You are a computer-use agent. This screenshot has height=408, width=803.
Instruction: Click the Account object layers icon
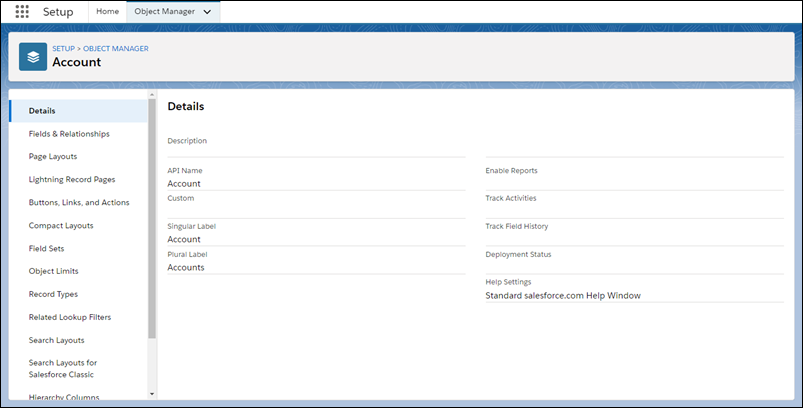pos(33,57)
